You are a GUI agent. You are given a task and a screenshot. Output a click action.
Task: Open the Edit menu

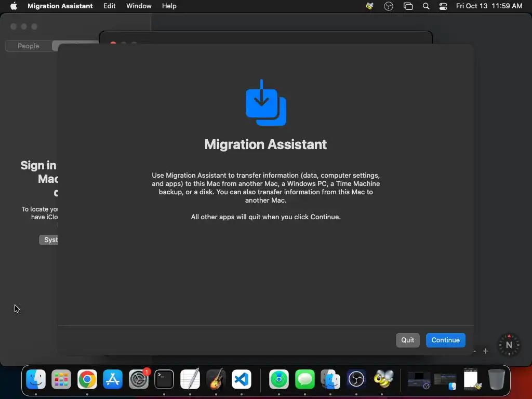click(109, 6)
